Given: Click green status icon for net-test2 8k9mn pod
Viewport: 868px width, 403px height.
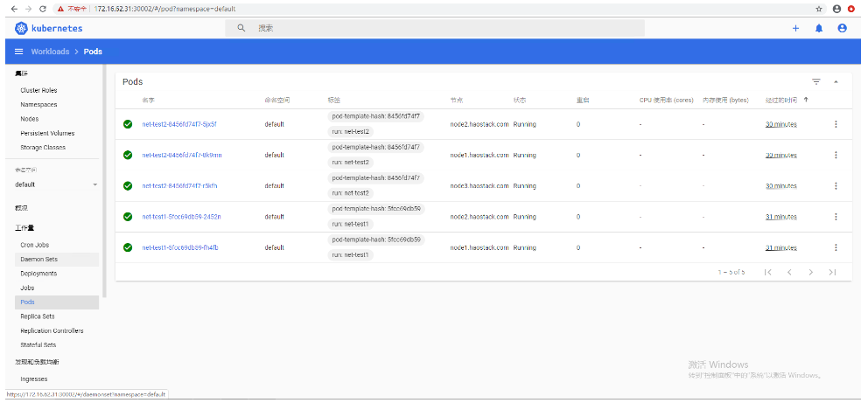Looking at the screenshot, I should [x=128, y=156].
